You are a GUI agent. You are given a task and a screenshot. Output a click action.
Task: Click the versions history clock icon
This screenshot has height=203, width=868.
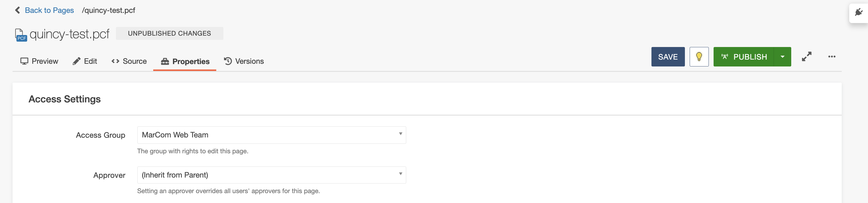pos(228,61)
